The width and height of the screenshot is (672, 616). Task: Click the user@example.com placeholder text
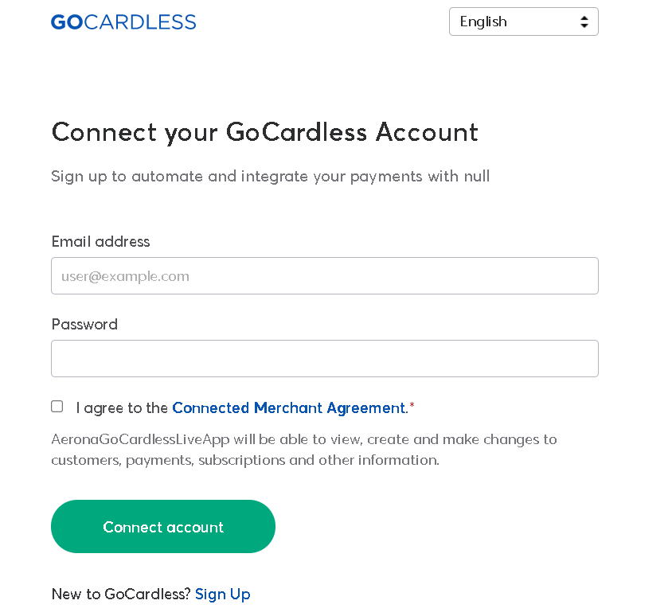pyautogui.click(x=125, y=276)
